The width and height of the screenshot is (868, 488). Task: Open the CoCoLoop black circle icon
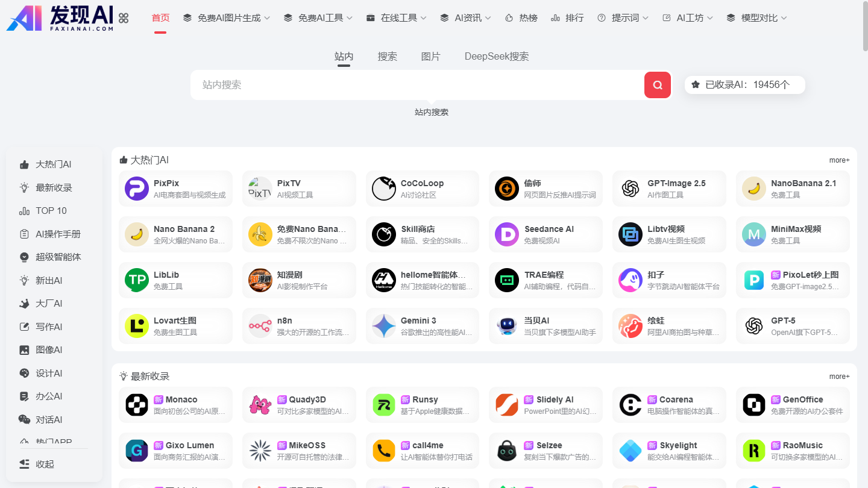click(x=383, y=189)
